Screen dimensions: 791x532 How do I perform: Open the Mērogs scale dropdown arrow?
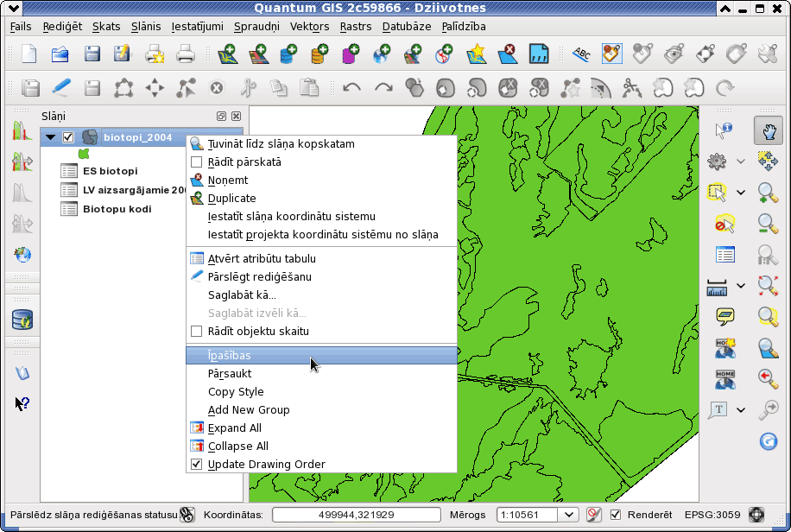(568, 515)
